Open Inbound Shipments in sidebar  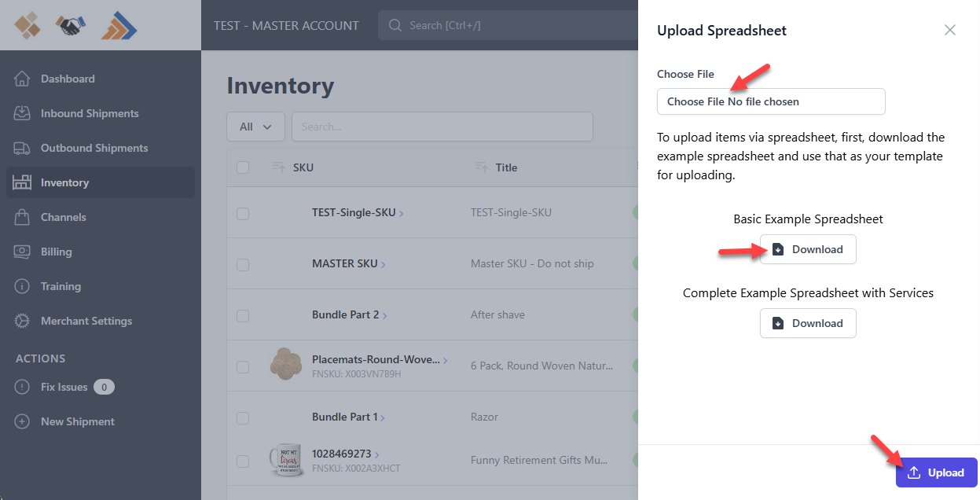click(101, 113)
